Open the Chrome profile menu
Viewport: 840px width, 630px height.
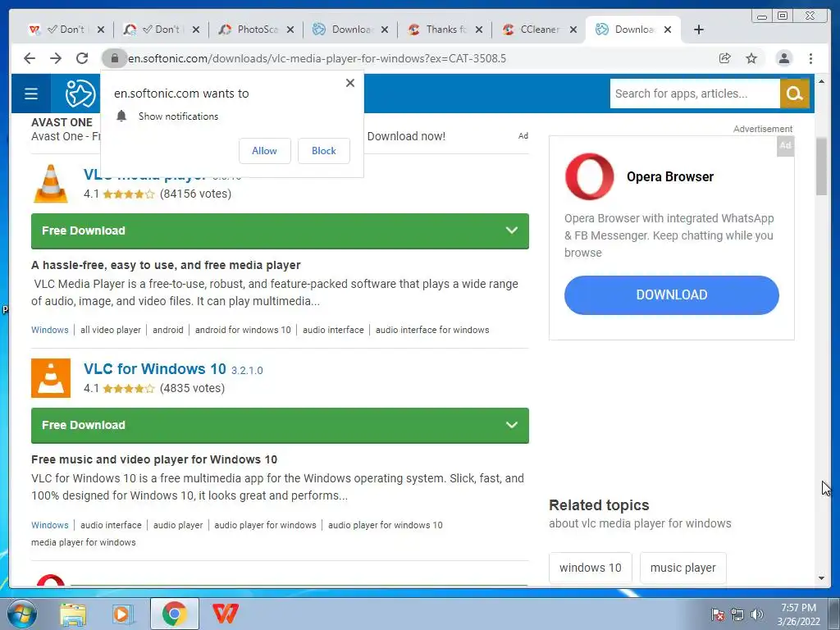[x=783, y=58]
